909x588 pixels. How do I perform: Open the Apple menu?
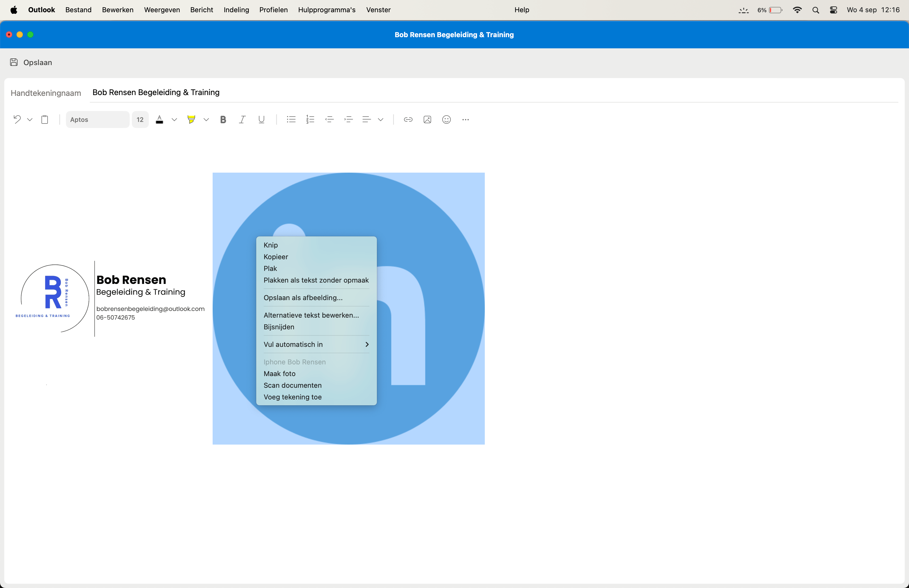point(14,10)
